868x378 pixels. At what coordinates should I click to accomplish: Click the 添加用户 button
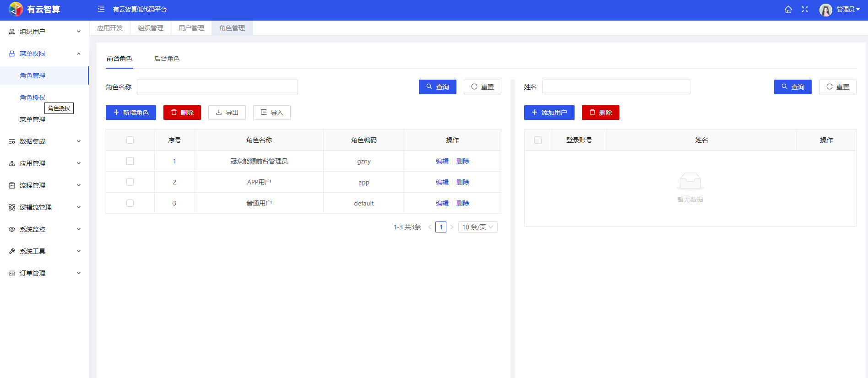549,113
